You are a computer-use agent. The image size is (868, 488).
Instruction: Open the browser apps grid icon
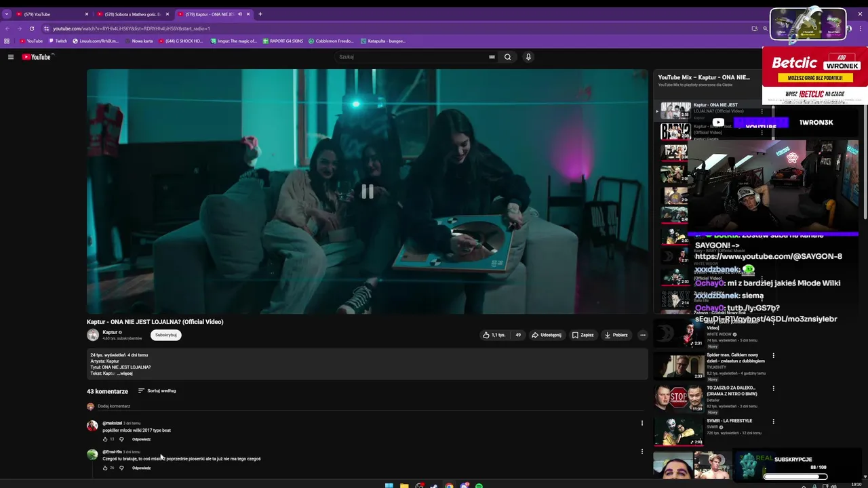click(x=7, y=41)
